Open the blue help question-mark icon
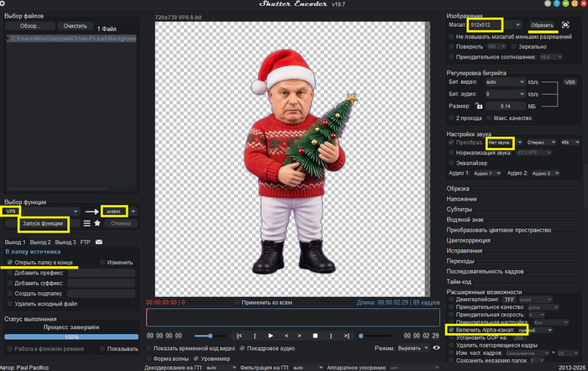The image size is (588, 371). [556, 3]
